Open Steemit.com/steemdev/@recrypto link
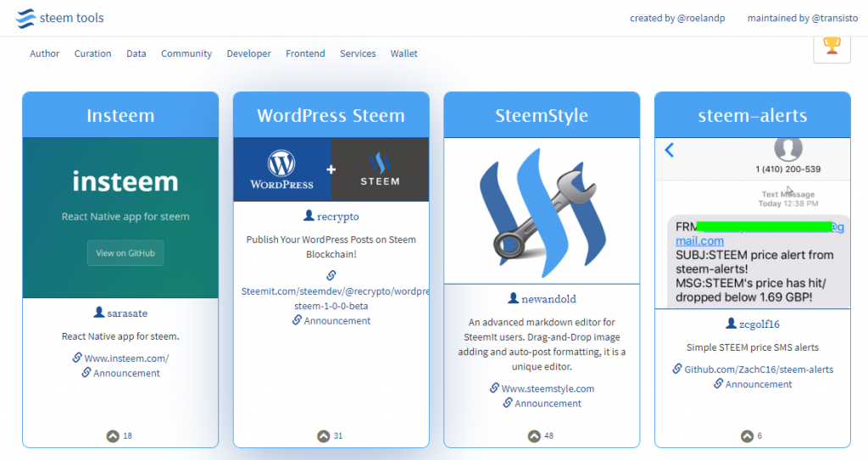This screenshot has width=868, height=460. point(335,298)
